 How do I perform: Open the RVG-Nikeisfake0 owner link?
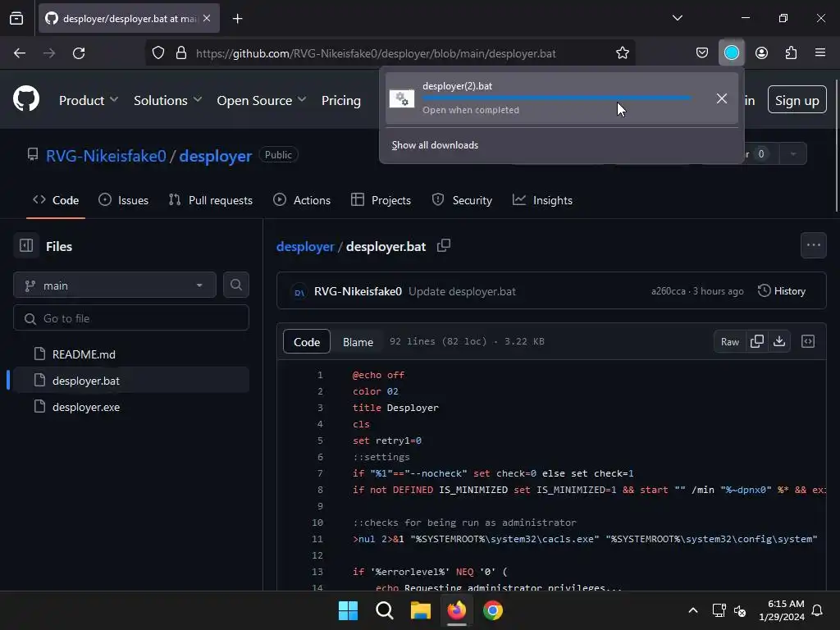pos(106,156)
